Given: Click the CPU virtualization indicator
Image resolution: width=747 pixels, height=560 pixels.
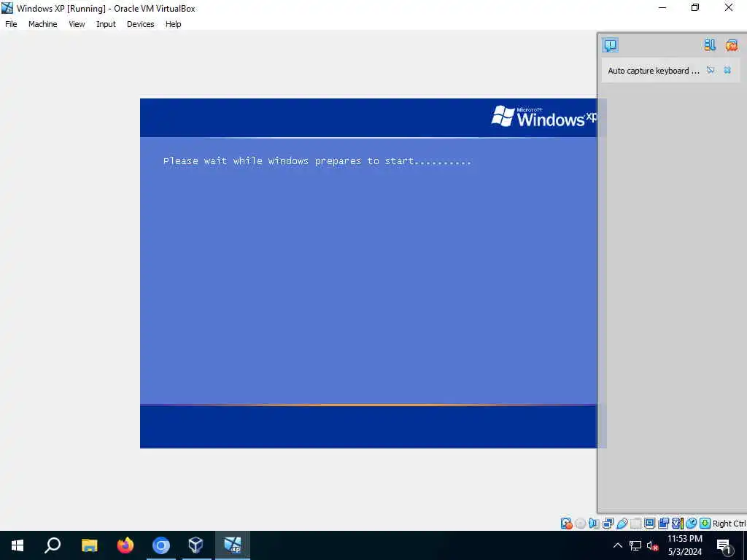Looking at the screenshot, I should click(x=677, y=524).
